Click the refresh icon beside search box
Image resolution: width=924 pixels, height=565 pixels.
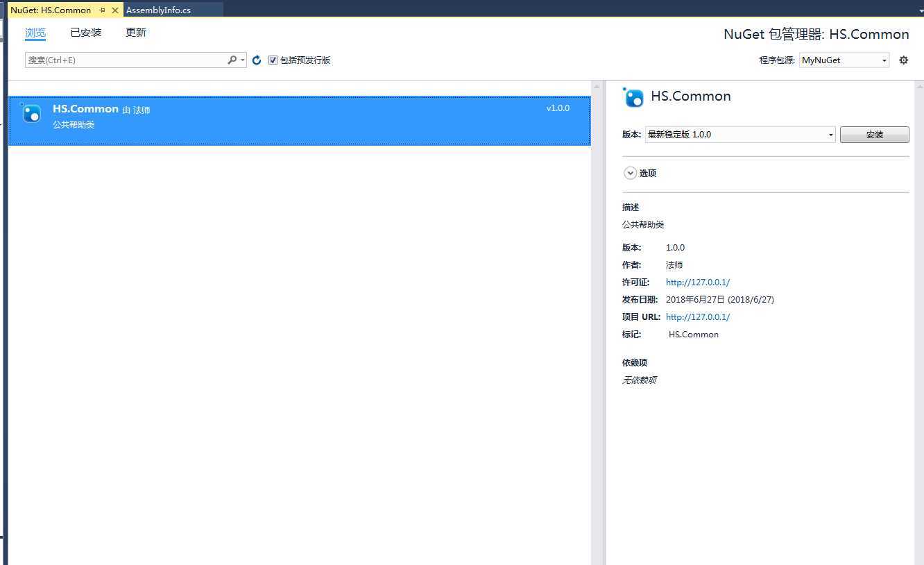[x=257, y=60]
